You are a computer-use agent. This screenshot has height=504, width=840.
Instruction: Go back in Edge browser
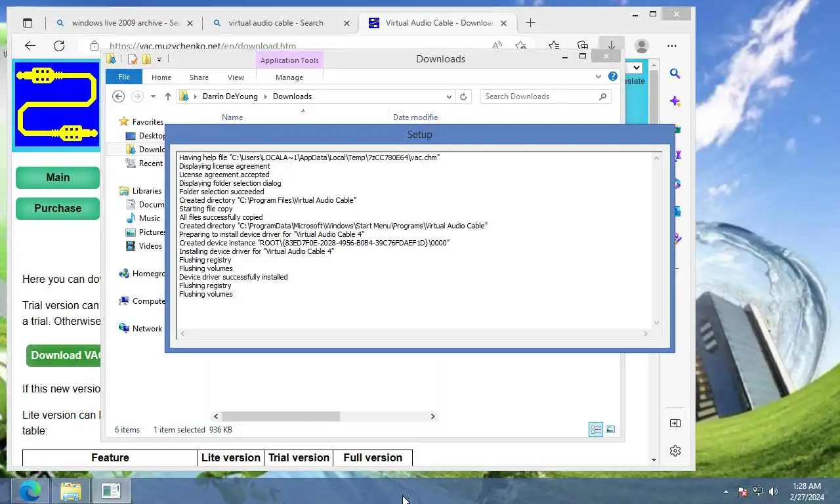click(30, 46)
